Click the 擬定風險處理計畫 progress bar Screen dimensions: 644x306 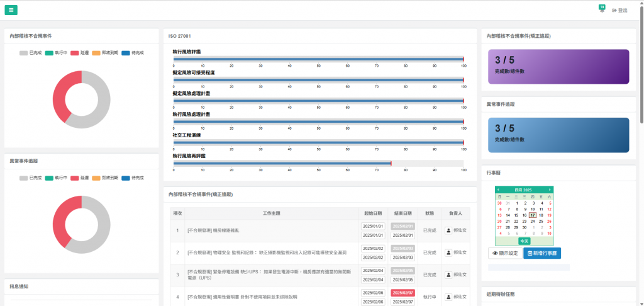tap(318, 101)
